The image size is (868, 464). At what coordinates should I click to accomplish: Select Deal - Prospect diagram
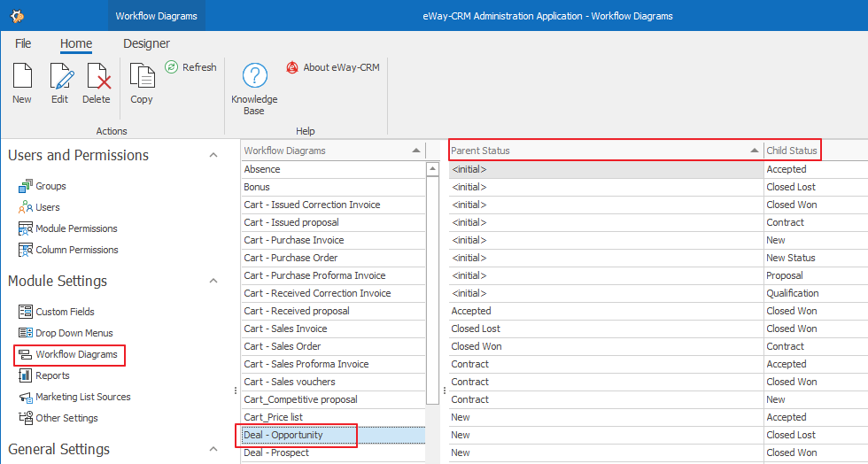pos(333,452)
